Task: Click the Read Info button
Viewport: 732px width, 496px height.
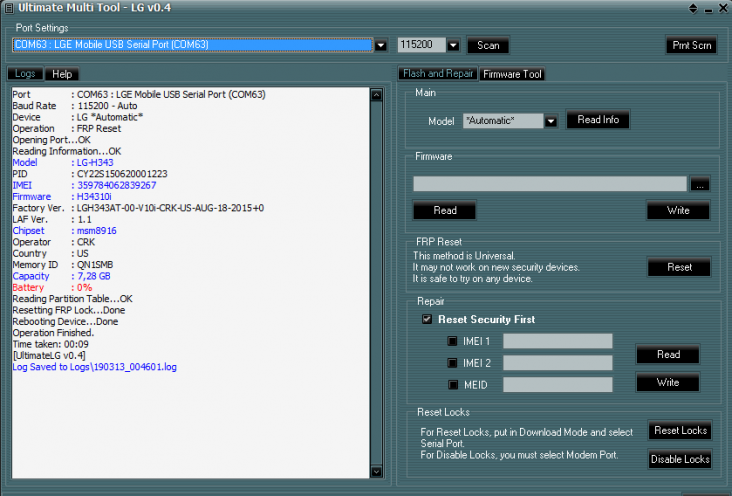Action: tap(598, 120)
